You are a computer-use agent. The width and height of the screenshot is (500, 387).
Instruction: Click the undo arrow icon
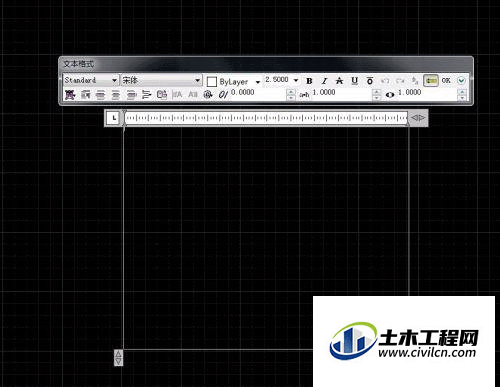[385, 81]
